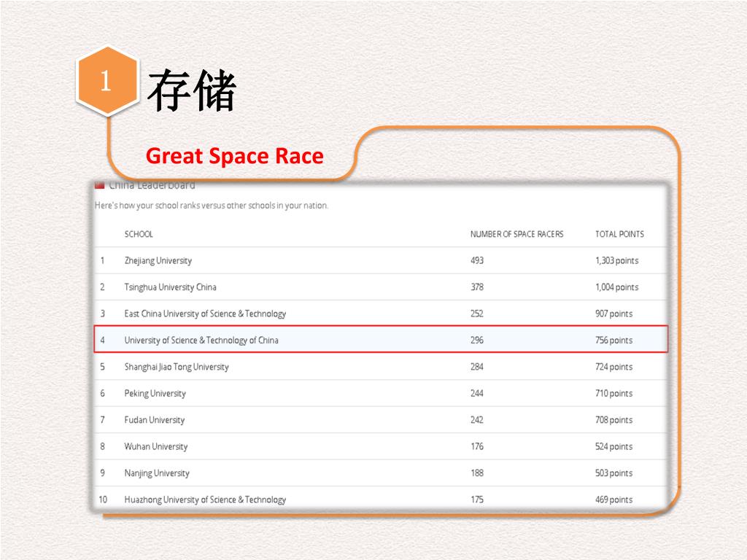The image size is (747, 560).
Task: Click the 'SCHOOL' column header
Action: coord(139,234)
